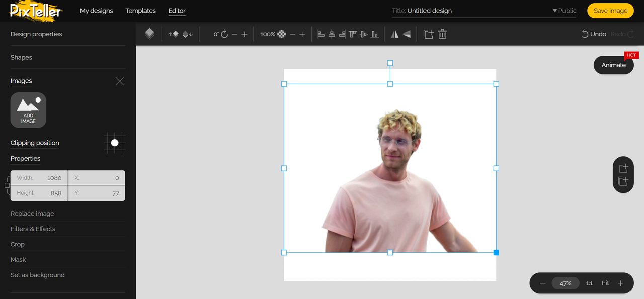Set zoom to 1:1
The height and width of the screenshot is (299, 644).
(589, 283)
